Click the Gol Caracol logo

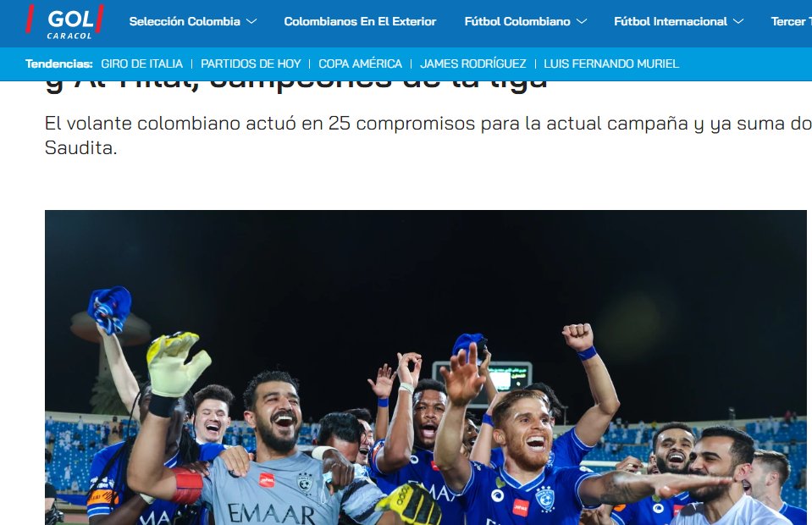tap(64, 22)
